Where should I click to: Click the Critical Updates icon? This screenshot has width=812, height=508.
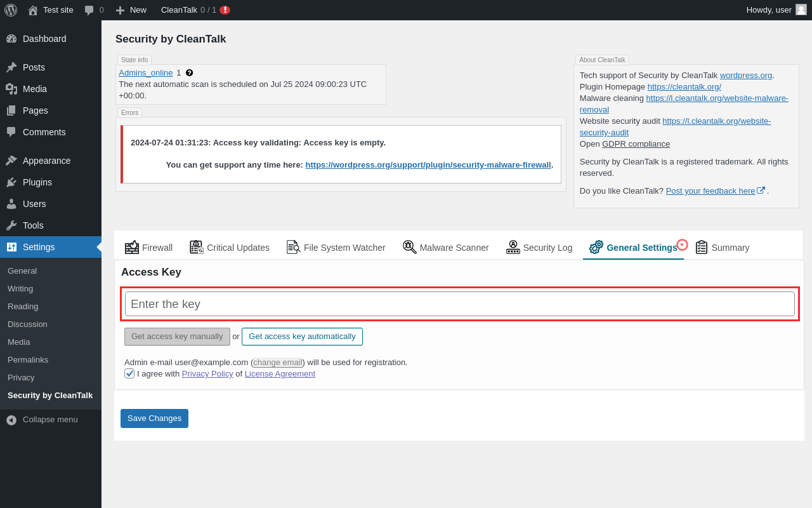click(197, 247)
